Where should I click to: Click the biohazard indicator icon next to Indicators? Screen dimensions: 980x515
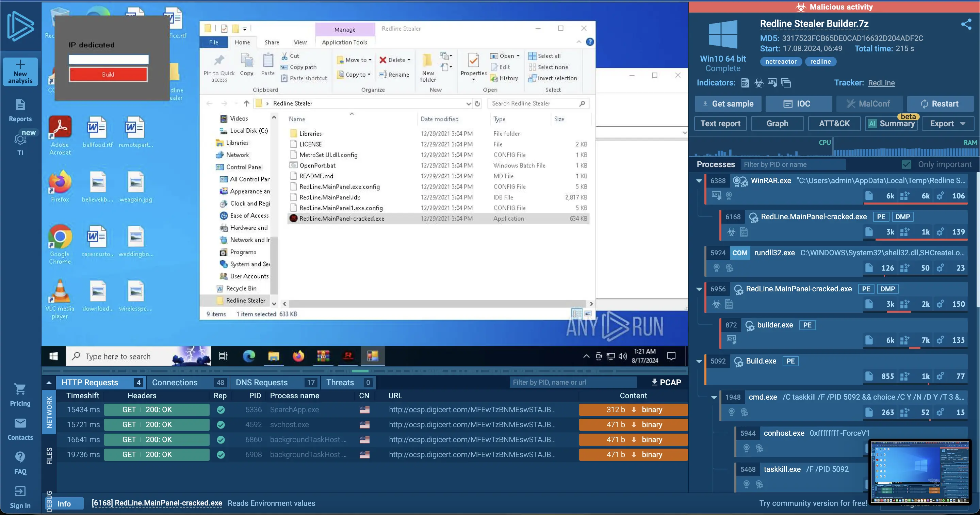point(758,83)
